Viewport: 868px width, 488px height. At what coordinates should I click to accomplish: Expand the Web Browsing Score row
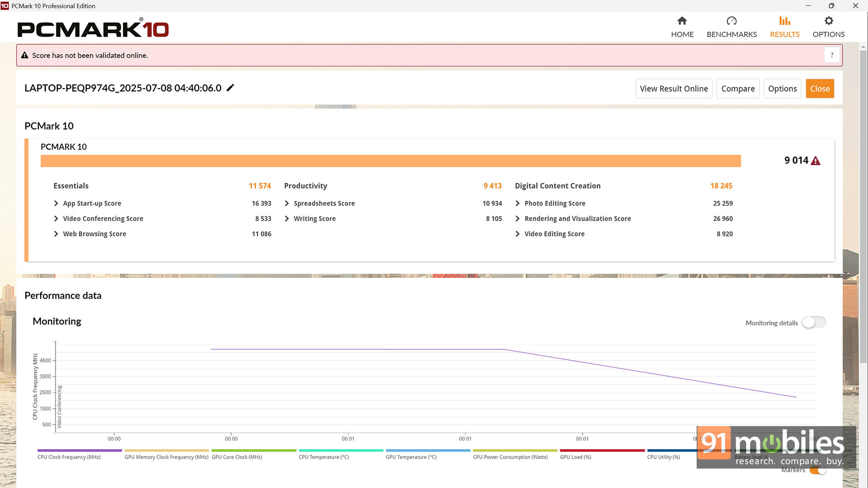coord(56,234)
